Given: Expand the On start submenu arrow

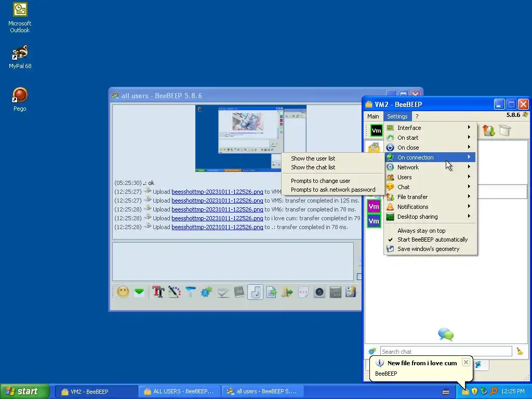Looking at the screenshot, I should pyautogui.click(x=469, y=137).
